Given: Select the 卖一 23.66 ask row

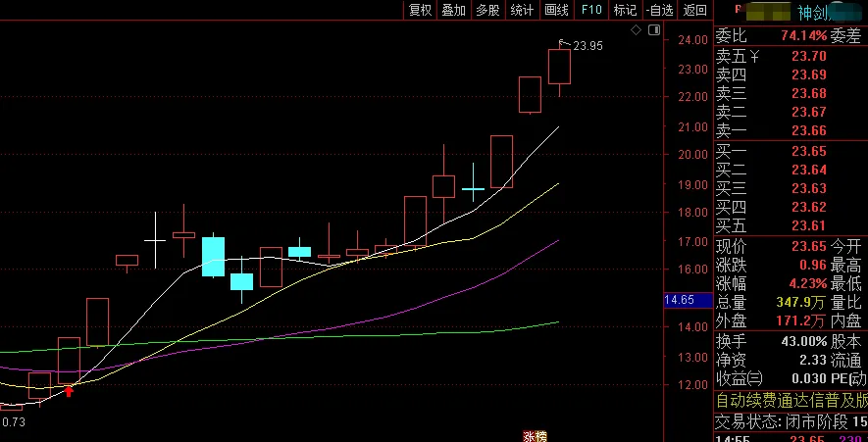Looking at the screenshot, I should click(791, 130).
